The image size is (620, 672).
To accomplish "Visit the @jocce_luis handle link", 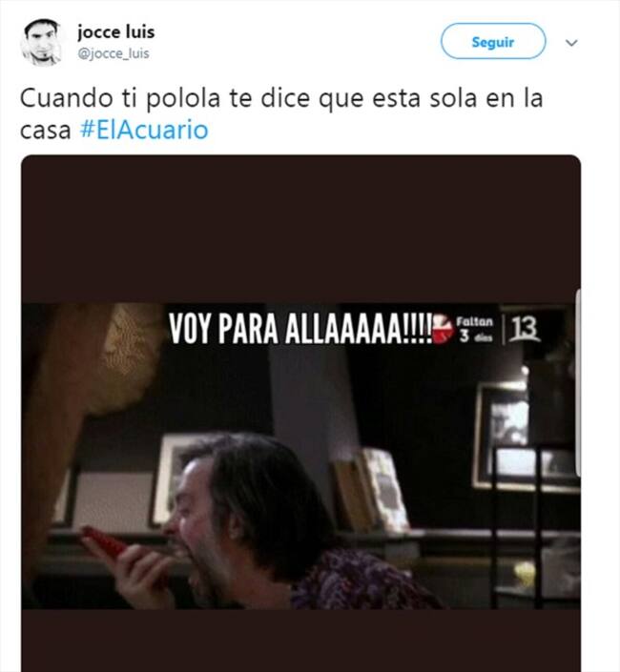I will click(x=114, y=54).
